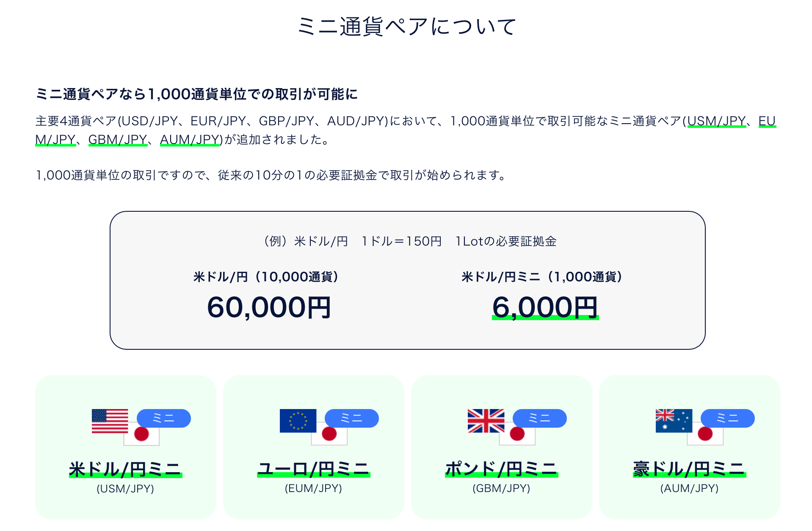Viewport: 812px width, 531px height.
Task: Click the EU flag icon
Action: point(298,420)
